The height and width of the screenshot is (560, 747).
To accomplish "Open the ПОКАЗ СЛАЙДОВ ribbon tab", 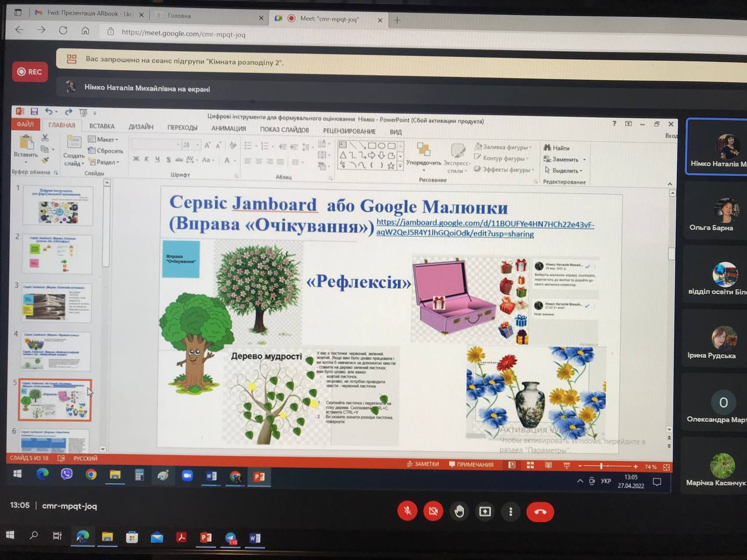I will [284, 129].
